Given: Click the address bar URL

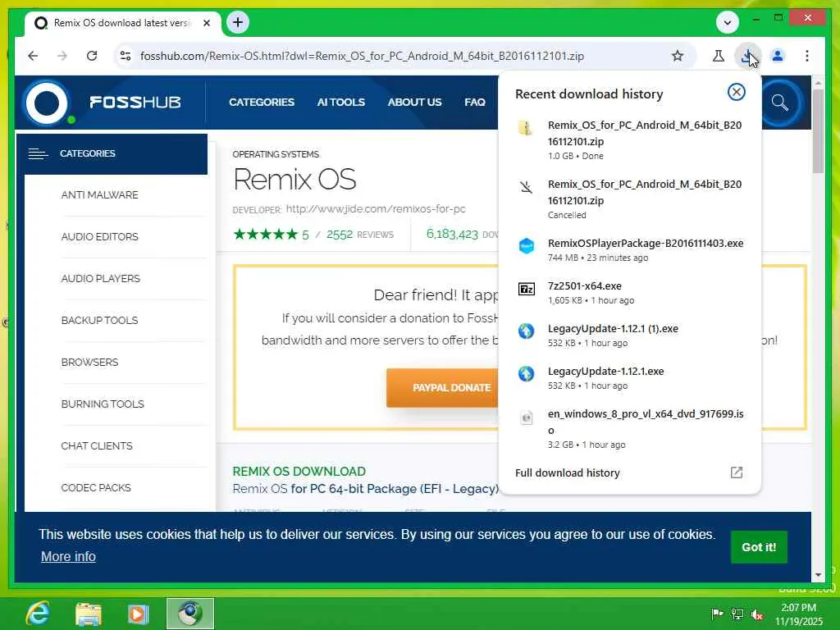Looking at the screenshot, I should (362, 56).
